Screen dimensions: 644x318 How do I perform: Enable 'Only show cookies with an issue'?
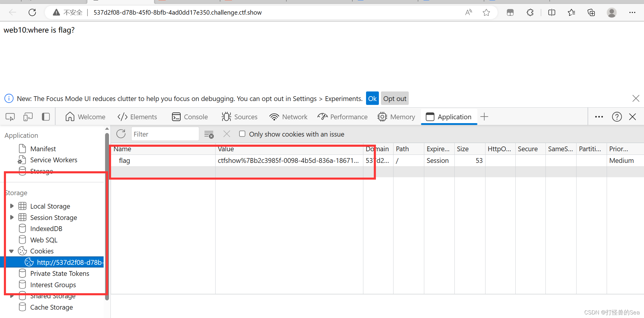(242, 134)
